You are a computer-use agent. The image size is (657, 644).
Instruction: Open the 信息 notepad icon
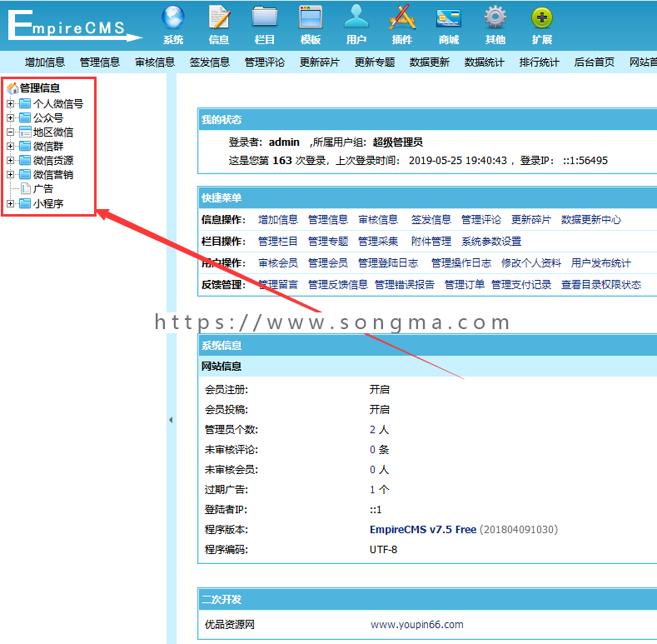click(219, 17)
